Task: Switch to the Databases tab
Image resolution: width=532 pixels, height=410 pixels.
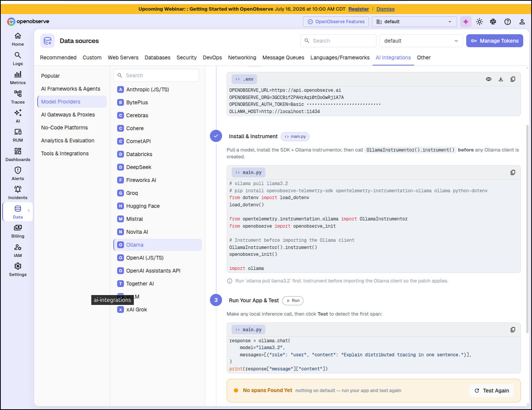Action: point(157,57)
